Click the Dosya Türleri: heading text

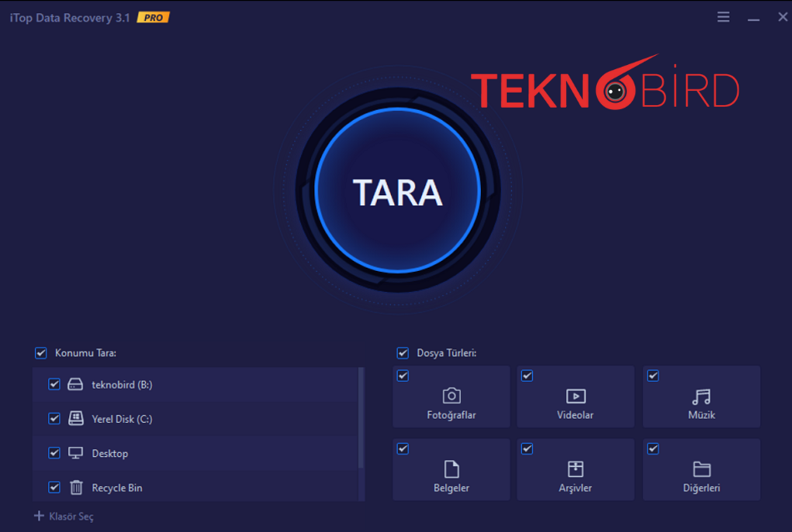pos(447,353)
